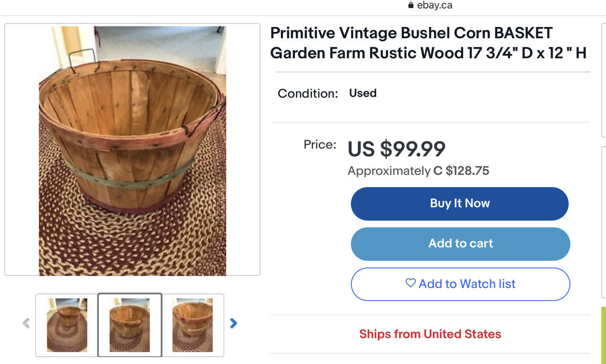
Task: Click the Used condition value
Action: coord(363,93)
